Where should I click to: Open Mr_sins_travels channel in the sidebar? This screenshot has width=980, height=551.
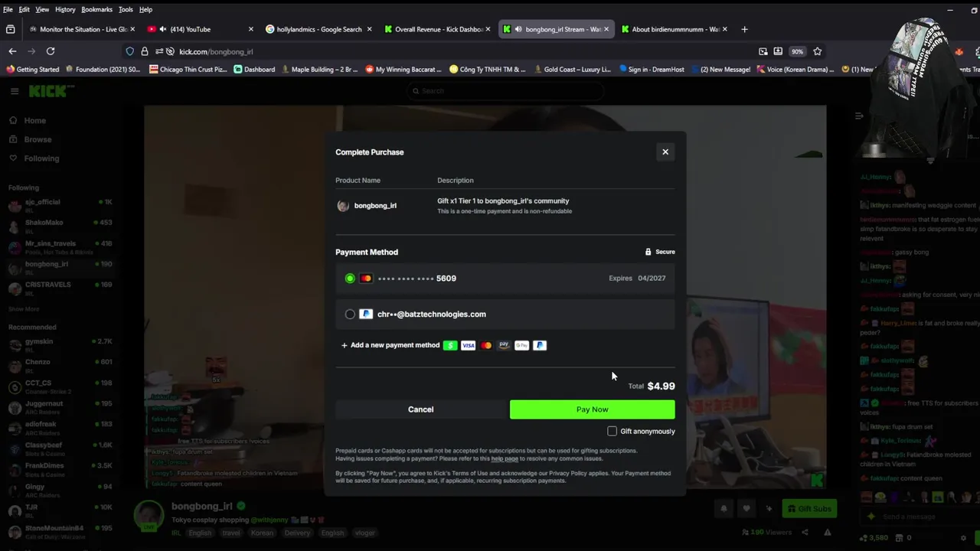click(60, 246)
